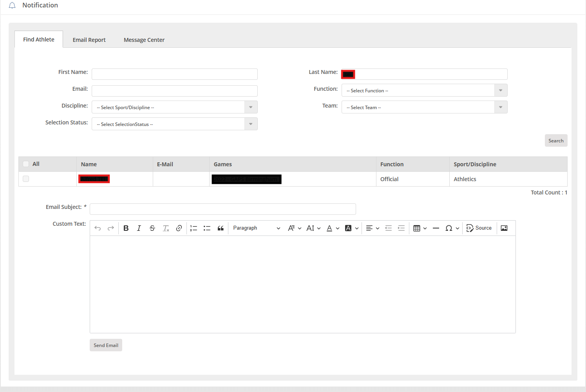Screen dimensions: 586x392
Task: Open the Select Sport/Discipline dropdown
Action: [174, 107]
